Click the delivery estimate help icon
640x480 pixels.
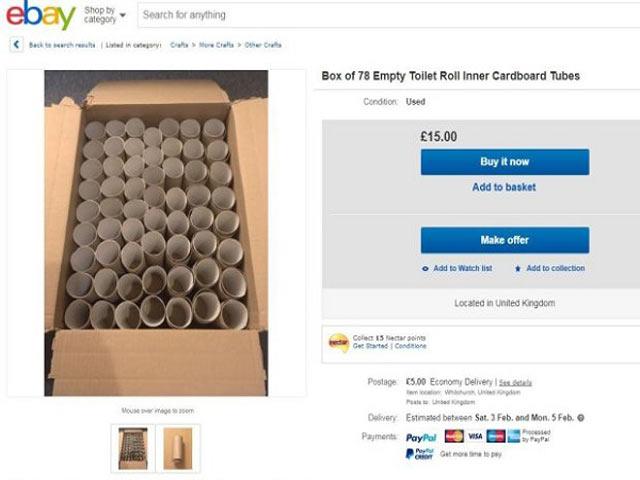(581, 417)
